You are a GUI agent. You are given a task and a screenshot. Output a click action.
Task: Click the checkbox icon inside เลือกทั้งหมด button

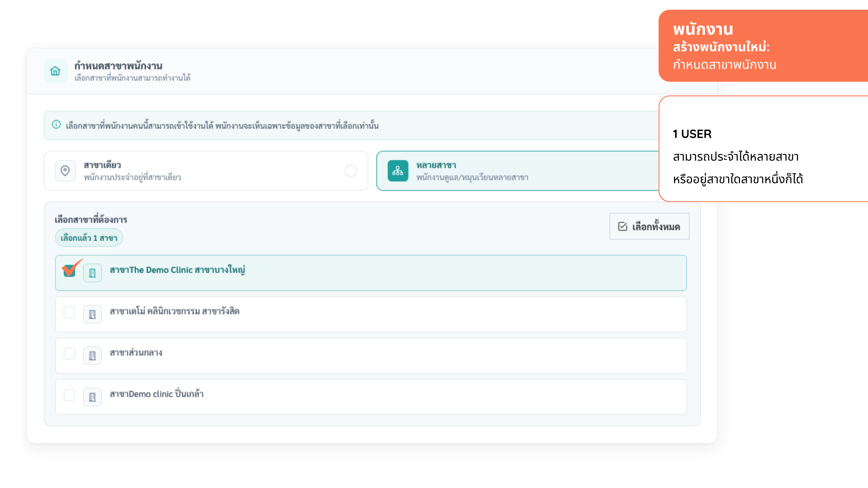623,226
